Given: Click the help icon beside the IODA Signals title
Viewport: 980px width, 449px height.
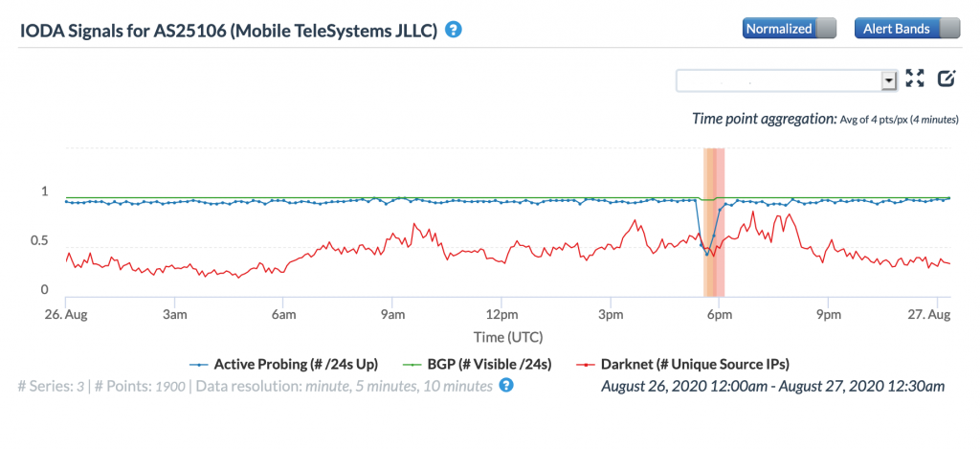Looking at the screenshot, I should [455, 30].
